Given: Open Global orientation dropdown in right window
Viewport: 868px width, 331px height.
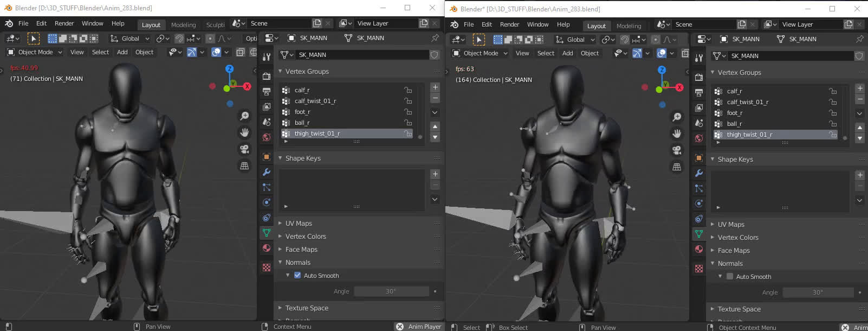Looking at the screenshot, I should click(x=575, y=40).
